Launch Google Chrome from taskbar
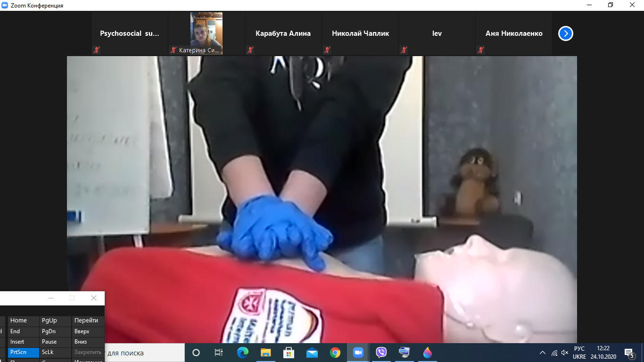The height and width of the screenshot is (362, 644). 335,353
